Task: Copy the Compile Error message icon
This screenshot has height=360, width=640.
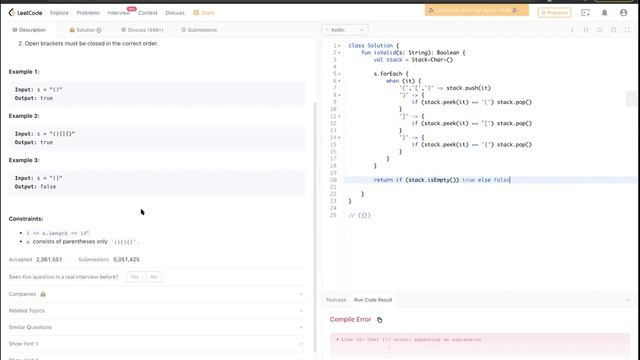Action: (x=380, y=320)
